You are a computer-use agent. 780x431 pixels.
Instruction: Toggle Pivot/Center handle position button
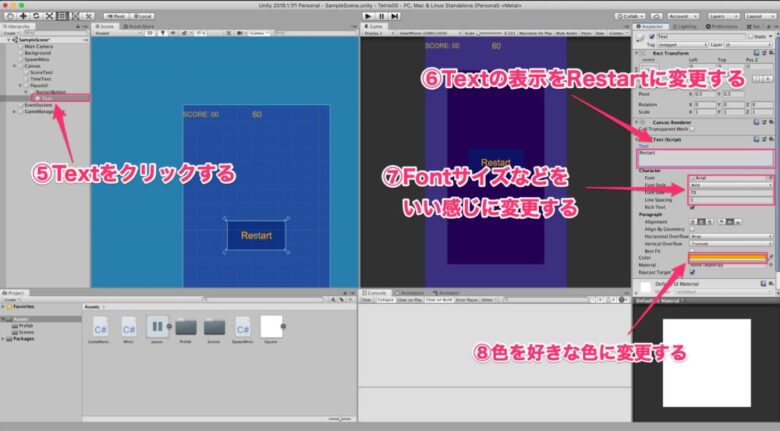(x=116, y=16)
